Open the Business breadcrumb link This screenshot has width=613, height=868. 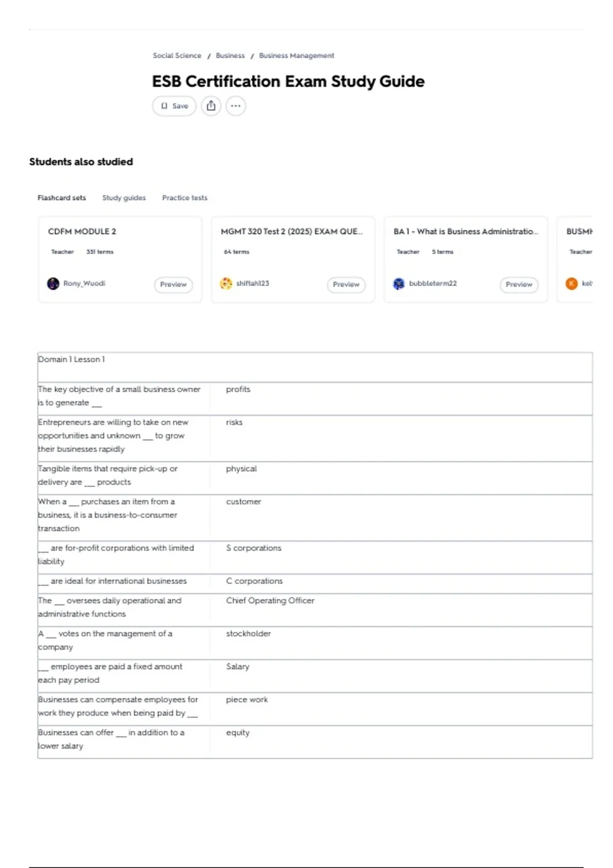coord(230,56)
